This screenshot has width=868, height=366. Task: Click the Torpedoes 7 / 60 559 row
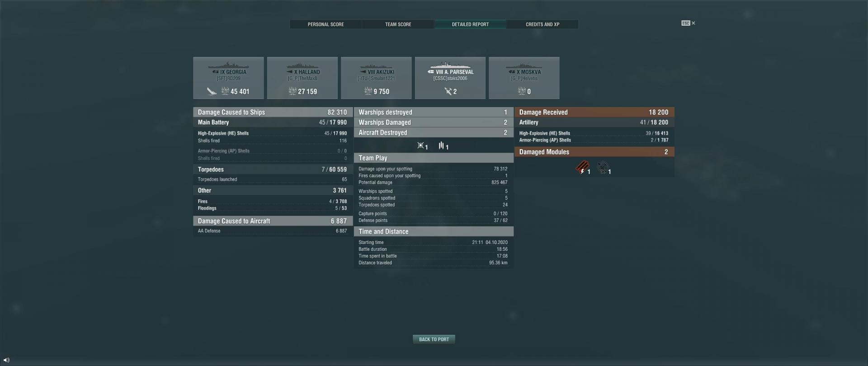273,169
